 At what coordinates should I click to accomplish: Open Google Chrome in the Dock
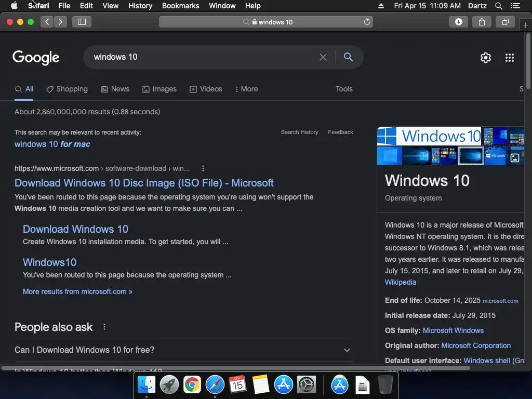[192, 385]
